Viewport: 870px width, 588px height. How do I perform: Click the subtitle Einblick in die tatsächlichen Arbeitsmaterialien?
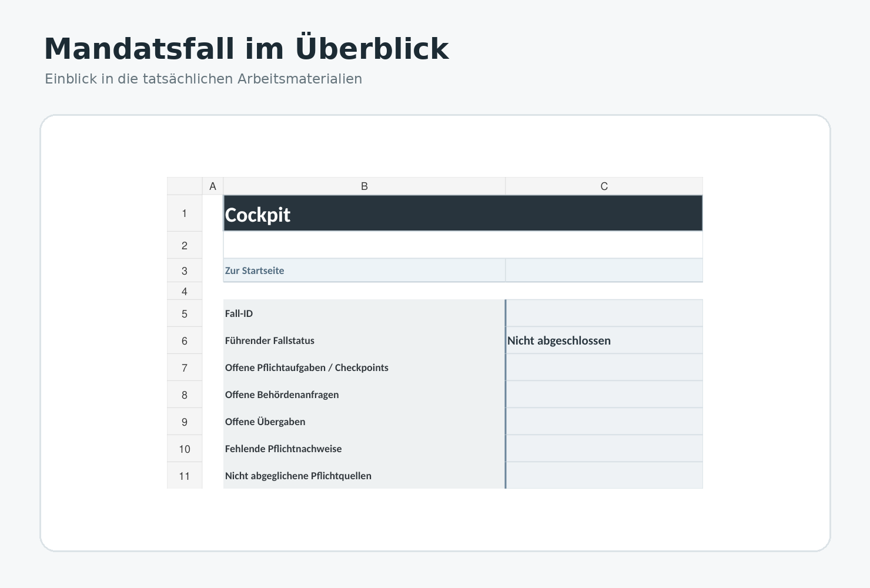coord(203,79)
